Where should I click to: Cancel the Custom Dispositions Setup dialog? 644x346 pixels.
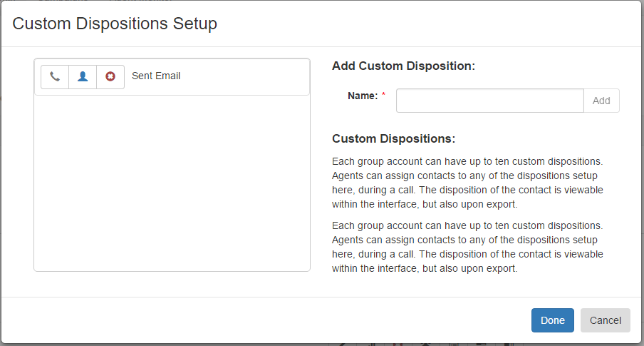[x=605, y=320]
